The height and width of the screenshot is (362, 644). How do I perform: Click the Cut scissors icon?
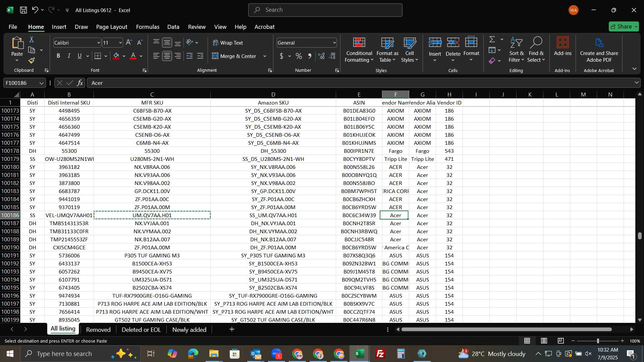(x=32, y=40)
